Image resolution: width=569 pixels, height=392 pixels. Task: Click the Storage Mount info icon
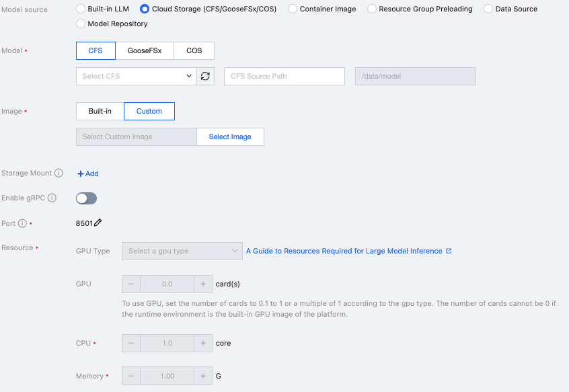[x=59, y=173]
